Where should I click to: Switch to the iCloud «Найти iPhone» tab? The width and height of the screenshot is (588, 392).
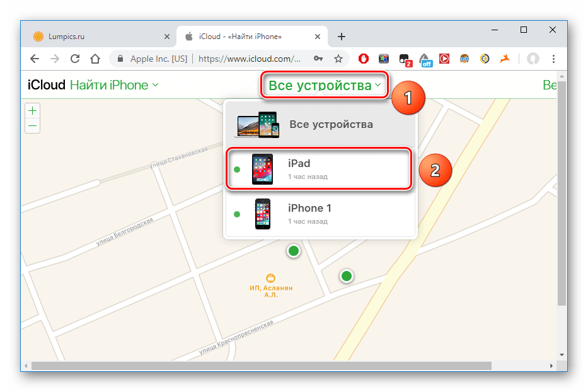click(251, 37)
